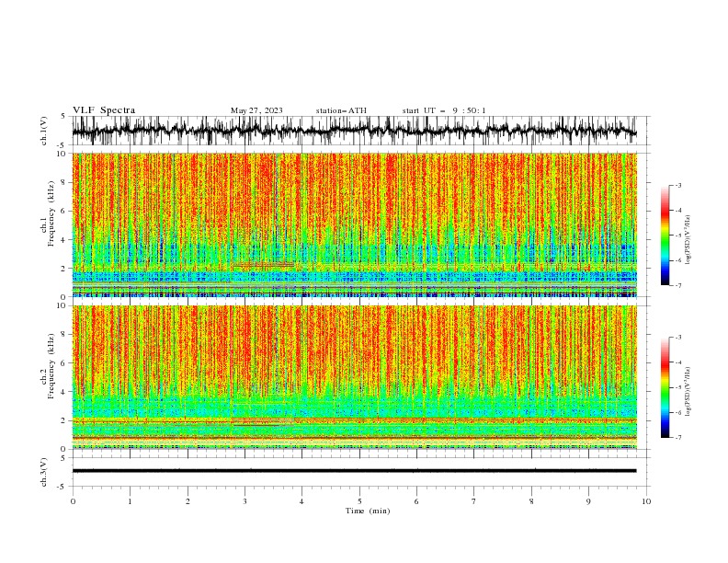Viewport: 728px width, 563px height.
Task: Click the "-5" label on lower color bar
Action: click(678, 387)
